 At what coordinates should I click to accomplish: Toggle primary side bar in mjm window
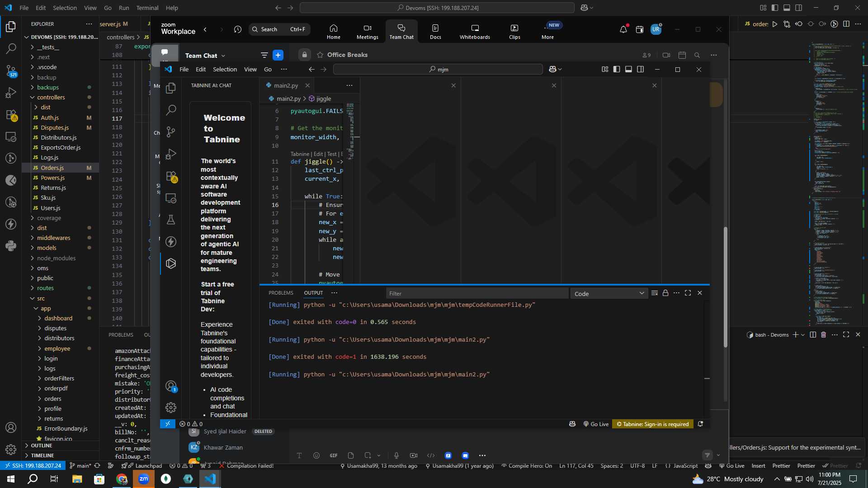tap(617, 69)
